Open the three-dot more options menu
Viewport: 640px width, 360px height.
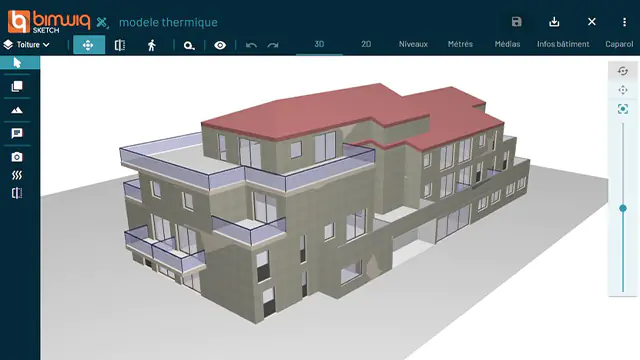point(624,22)
